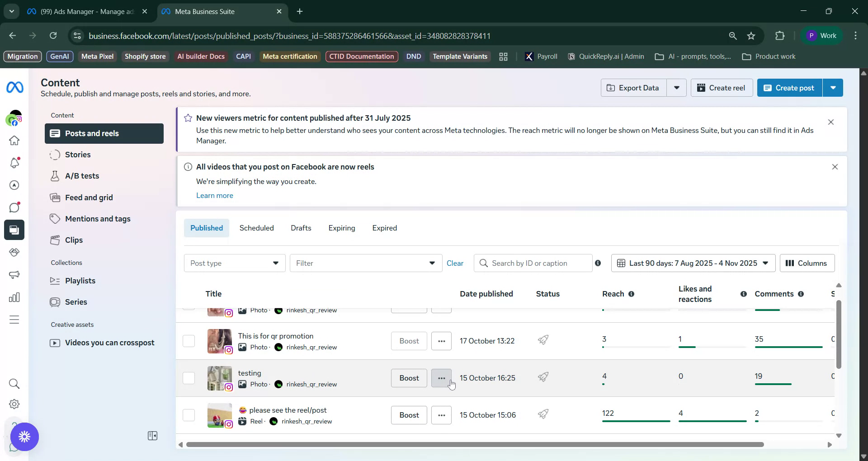This screenshot has height=461, width=868.
Task: Click the Boost button for the testing post
Action: [x=408, y=378]
